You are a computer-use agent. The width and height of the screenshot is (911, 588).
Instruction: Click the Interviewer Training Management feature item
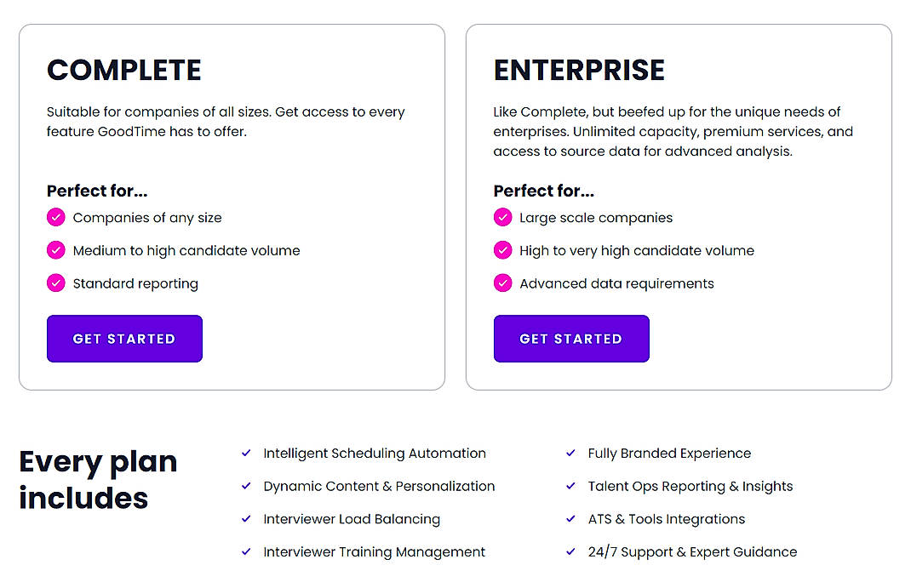tap(375, 551)
